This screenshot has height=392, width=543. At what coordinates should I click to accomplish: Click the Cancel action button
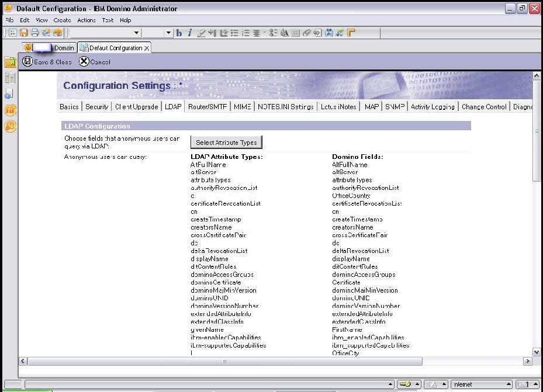(x=95, y=61)
